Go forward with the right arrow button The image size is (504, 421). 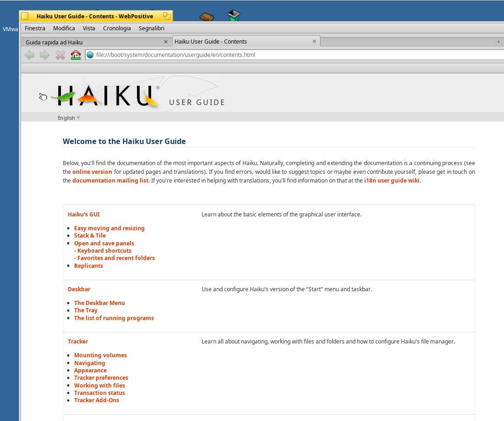pyautogui.click(x=45, y=55)
